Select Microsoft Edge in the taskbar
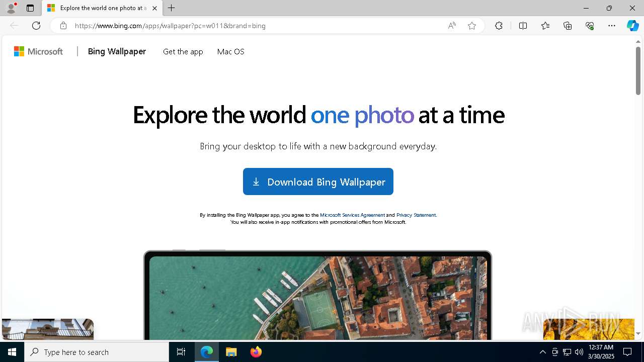 [x=207, y=352]
